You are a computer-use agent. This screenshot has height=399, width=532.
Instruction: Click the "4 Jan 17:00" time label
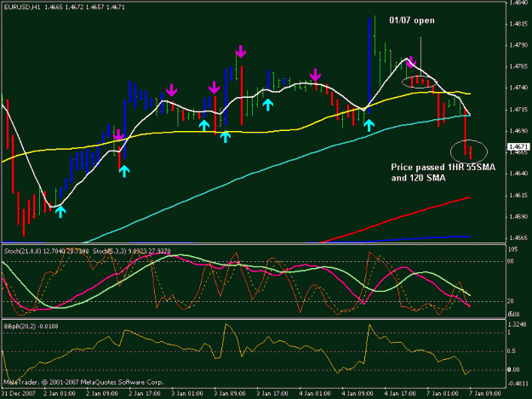[x=400, y=394]
